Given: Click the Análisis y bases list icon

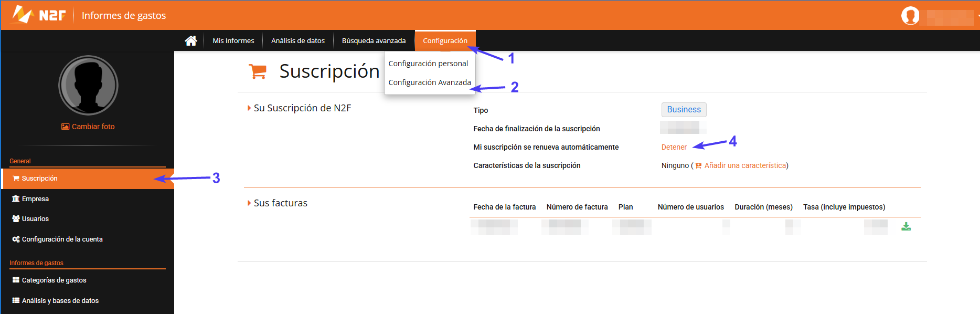Looking at the screenshot, I should click(16, 300).
